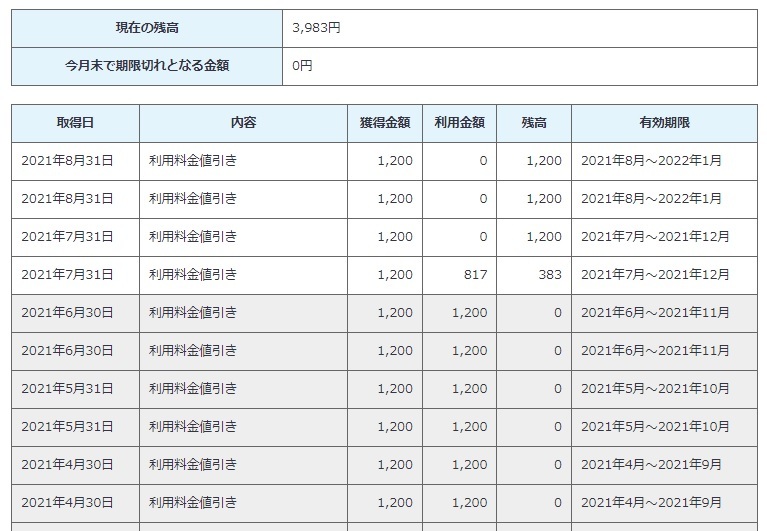Select the 有効期限 column header
Image resolution: width=767 pixels, height=531 pixels.
tap(664, 123)
